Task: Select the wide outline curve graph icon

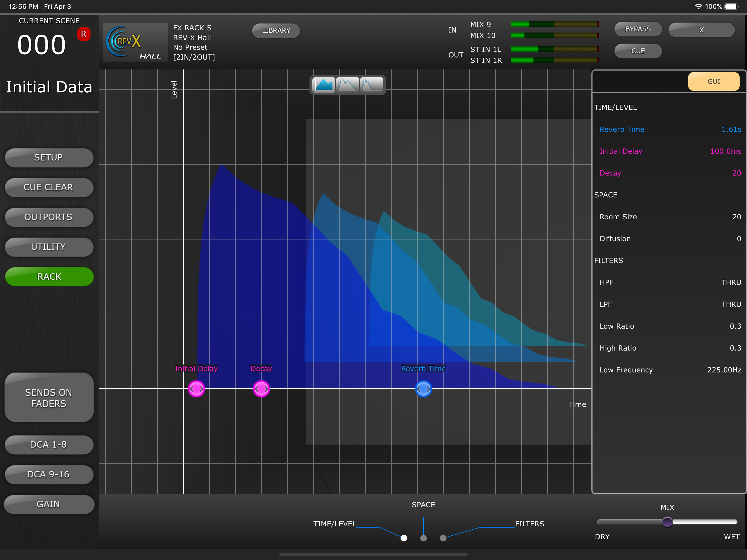Action: [x=348, y=85]
